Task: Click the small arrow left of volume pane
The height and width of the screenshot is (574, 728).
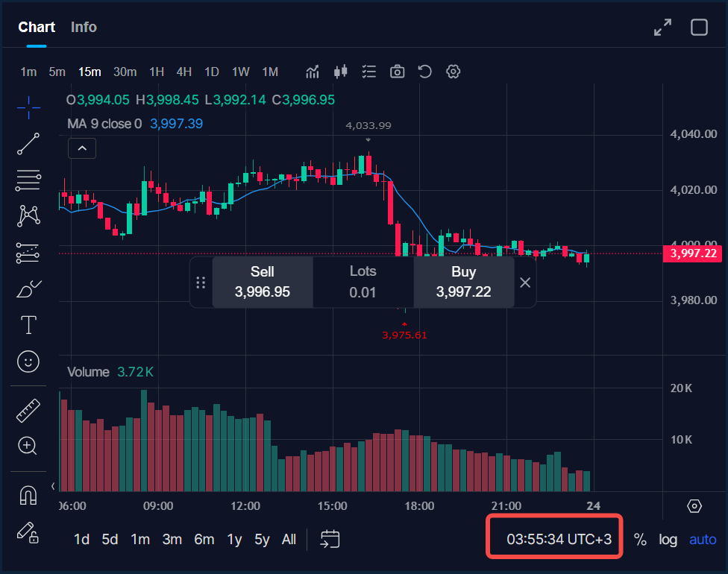Action: (x=53, y=486)
